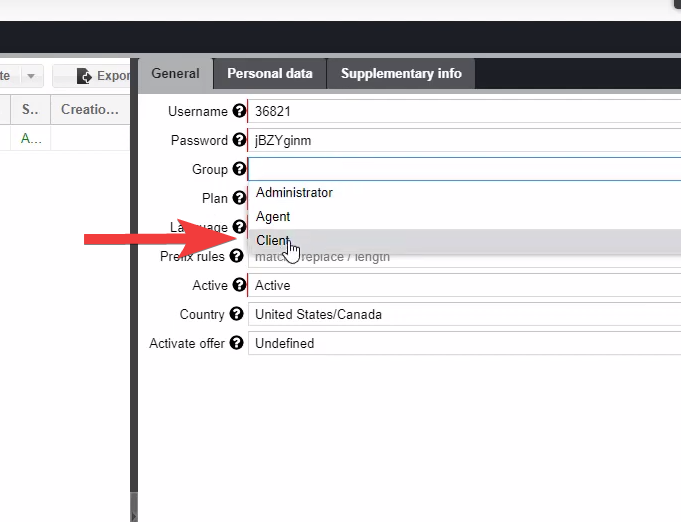Open help icon next to Language
681x522 pixels.
239,226
